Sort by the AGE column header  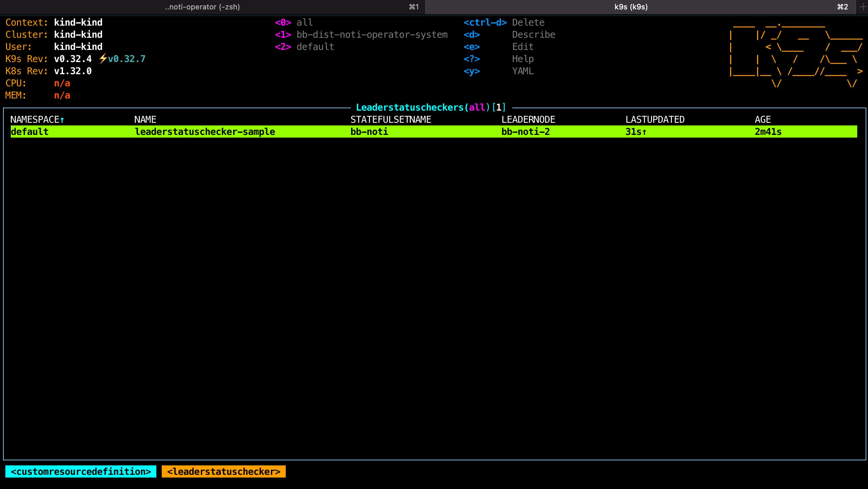click(763, 119)
